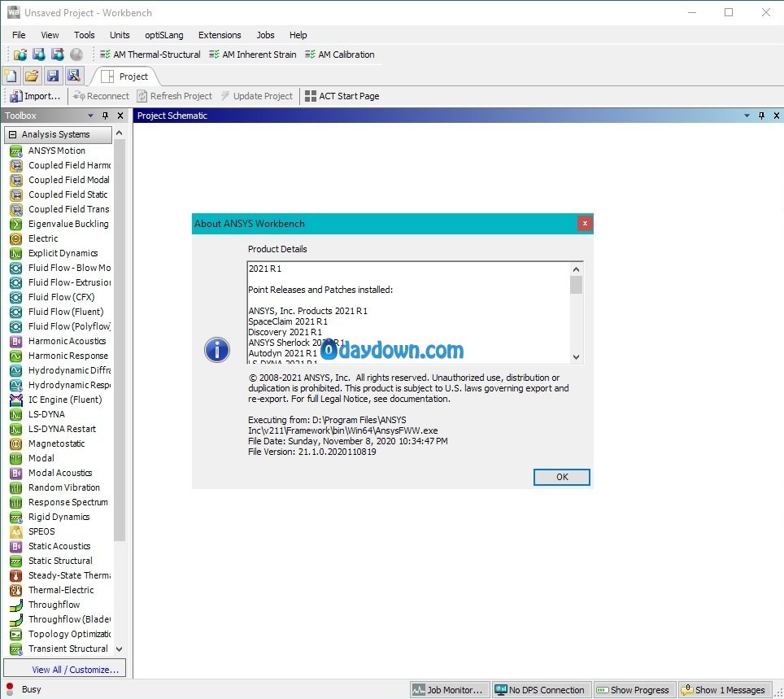Image resolution: width=784 pixels, height=699 pixels.
Task: Select Random Vibration icon in Toolbox
Action: 16,487
